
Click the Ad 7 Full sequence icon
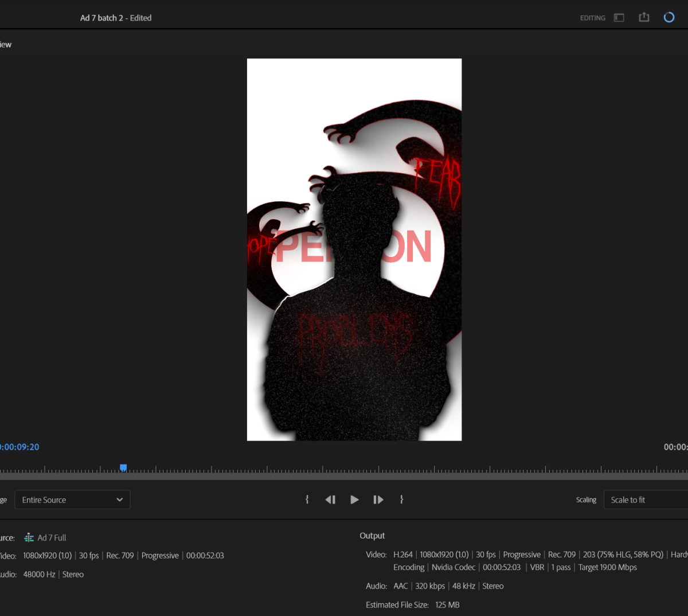point(29,538)
